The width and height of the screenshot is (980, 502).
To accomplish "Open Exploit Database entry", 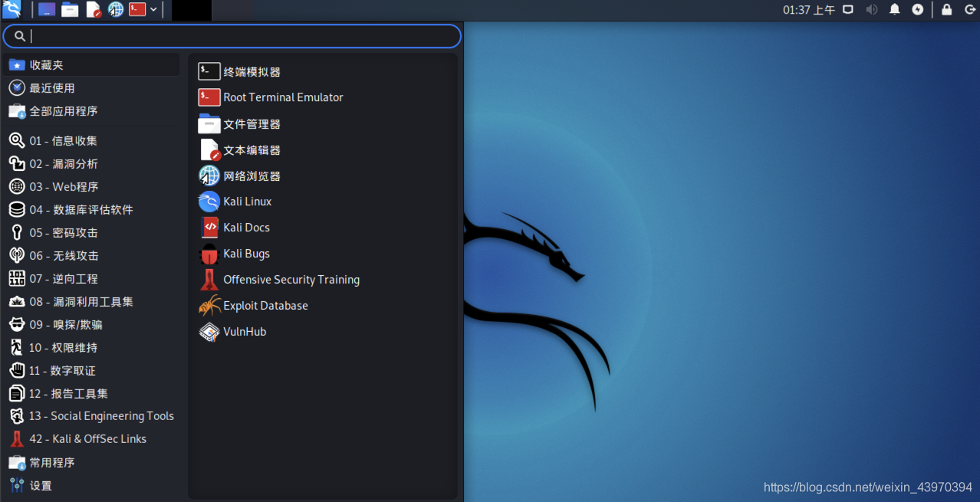I will pyautogui.click(x=323, y=306).
